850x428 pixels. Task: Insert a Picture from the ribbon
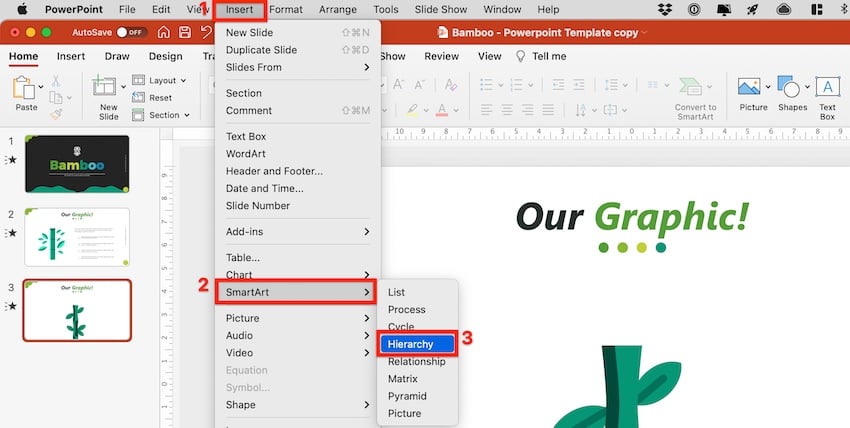pos(753,93)
